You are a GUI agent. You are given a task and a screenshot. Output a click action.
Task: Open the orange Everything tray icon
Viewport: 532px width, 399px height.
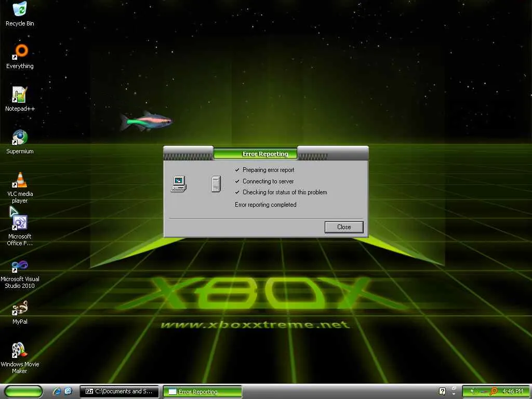point(494,391)
